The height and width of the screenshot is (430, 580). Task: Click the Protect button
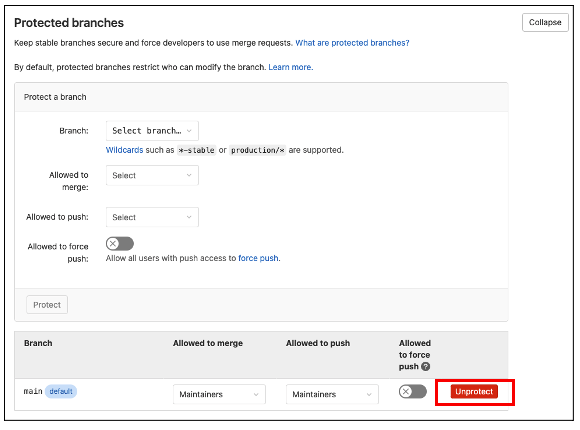point(47,305)
